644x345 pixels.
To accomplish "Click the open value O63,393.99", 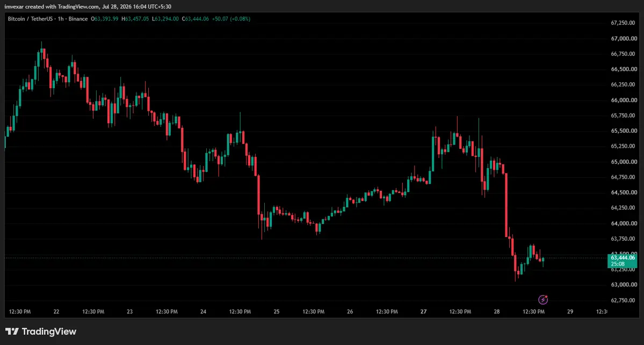I will coord(105,19).
